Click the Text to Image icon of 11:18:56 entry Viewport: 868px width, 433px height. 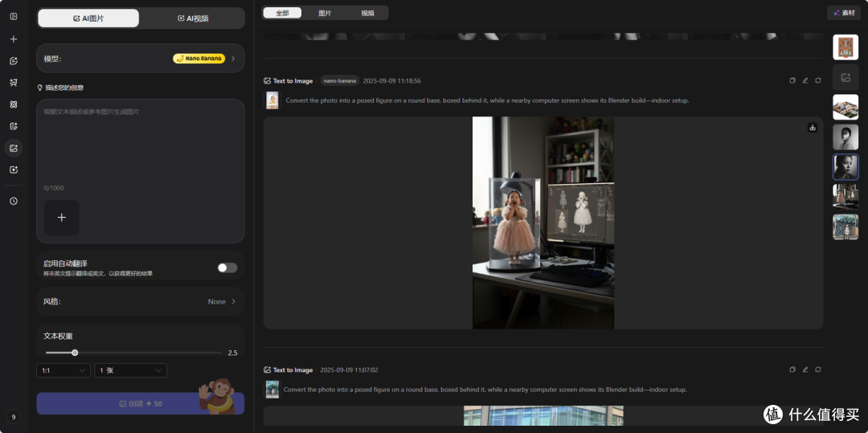click(268, 81)
